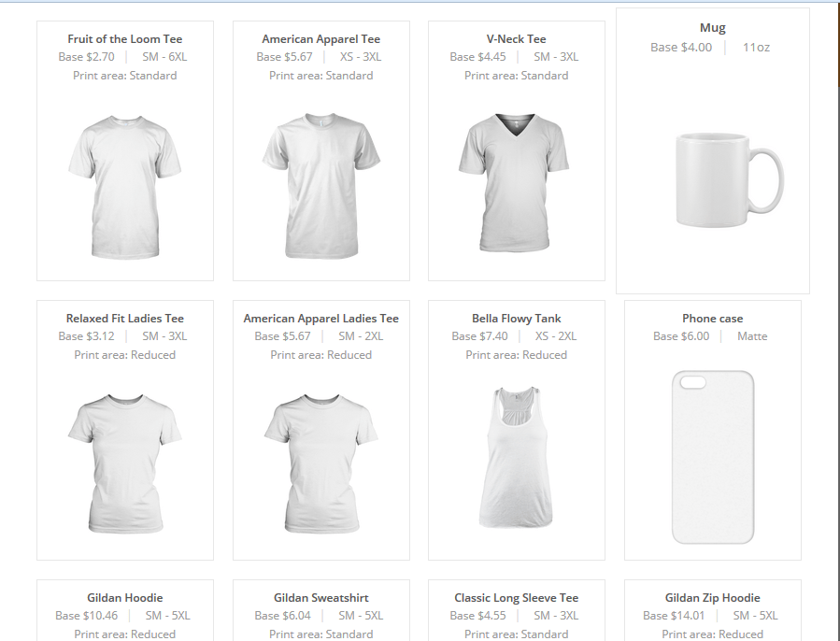Click "SM - 5XL" on the Gildan Sweatshirt card

pyautogui.click(x=361, y=615)
